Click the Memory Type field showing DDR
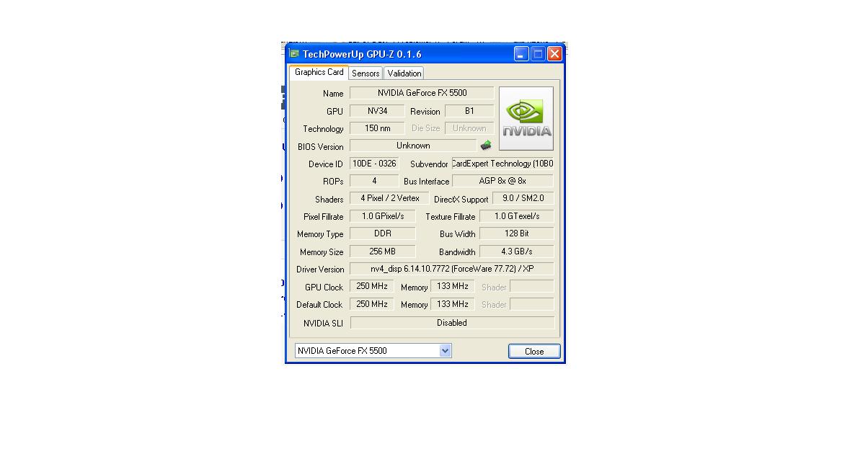Image resolution: width=868 pixels, height=472 pixels. point(383,233)
